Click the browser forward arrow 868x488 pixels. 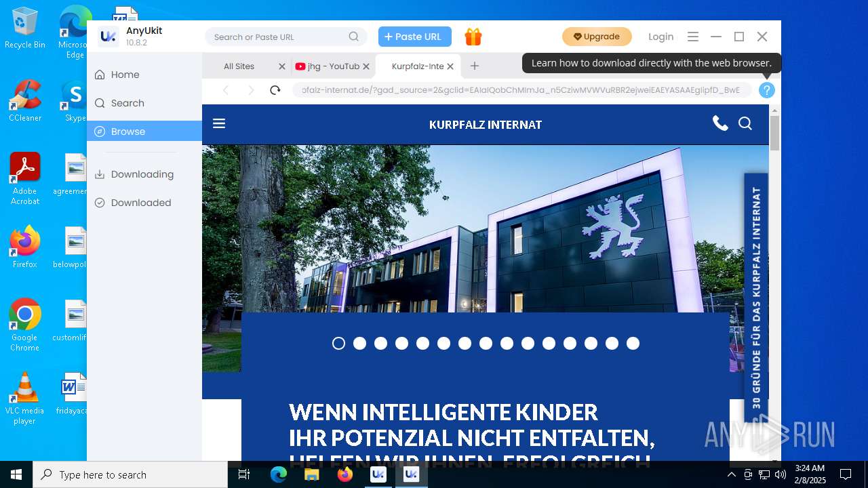click(251, 90)
